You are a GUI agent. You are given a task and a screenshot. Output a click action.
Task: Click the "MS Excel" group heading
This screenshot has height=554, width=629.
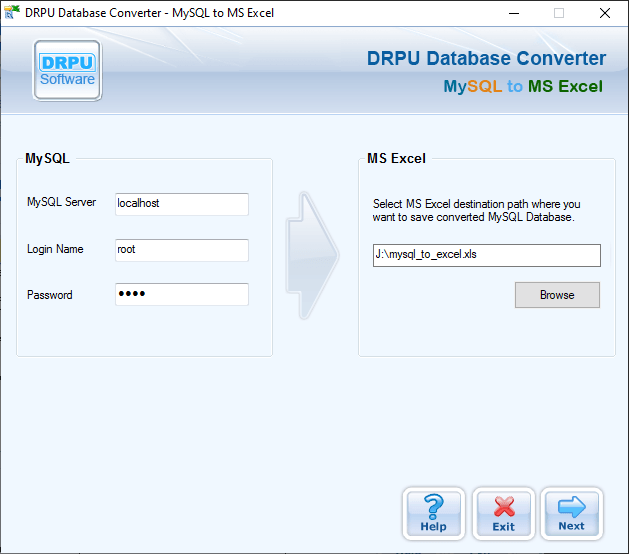click(x=396, y=158)
